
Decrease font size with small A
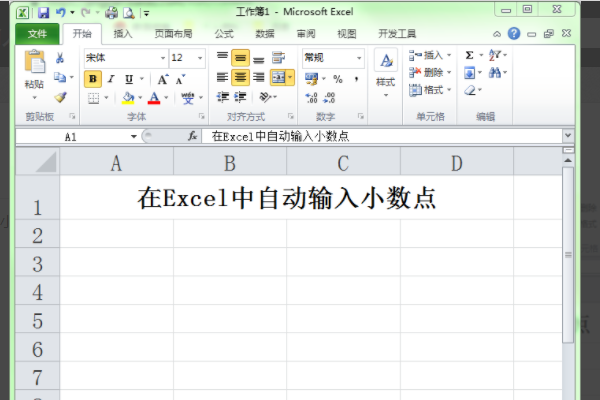[180, 79]
